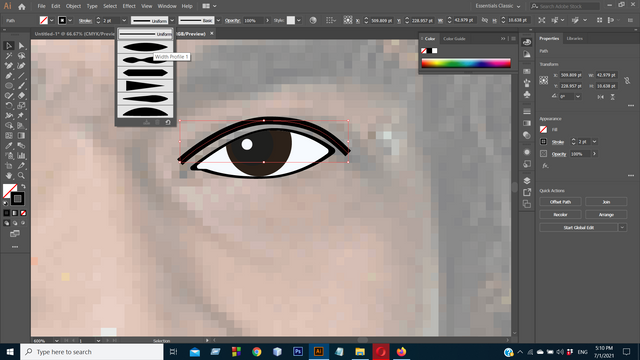
Task: Switch to the Libraries tab
Action: point(574,38)
